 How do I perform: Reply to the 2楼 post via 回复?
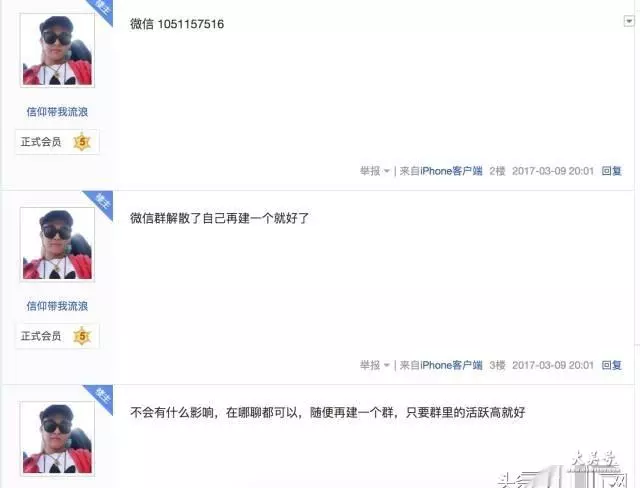coord(611,171)
